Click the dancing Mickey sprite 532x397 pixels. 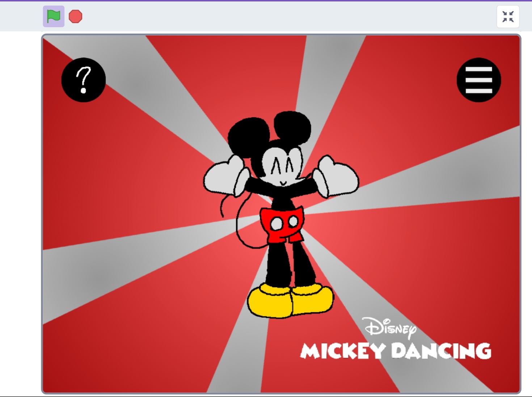pos(281,214)
